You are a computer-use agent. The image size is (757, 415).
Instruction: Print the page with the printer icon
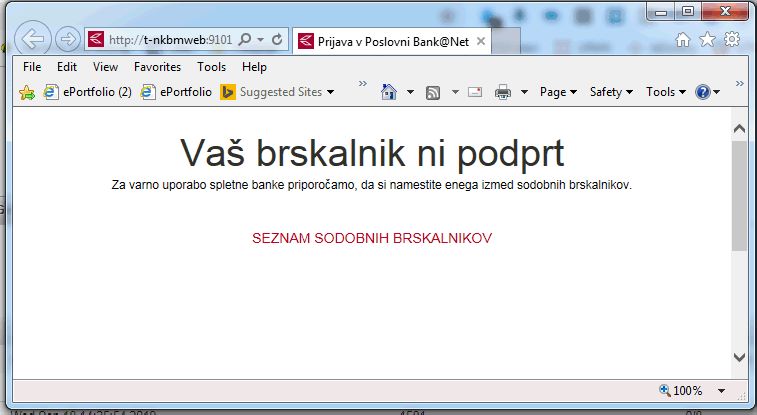click(x=503, y=92)
